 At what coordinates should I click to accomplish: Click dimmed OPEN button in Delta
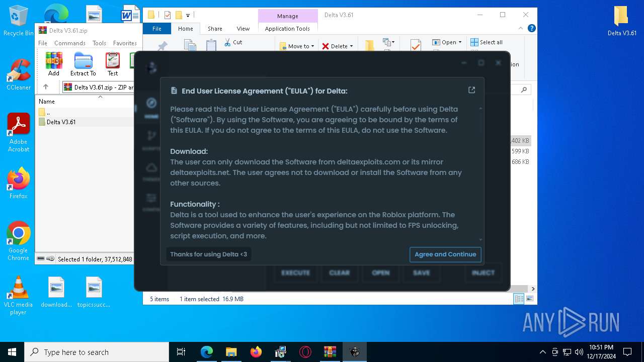(x=381, y=273)
